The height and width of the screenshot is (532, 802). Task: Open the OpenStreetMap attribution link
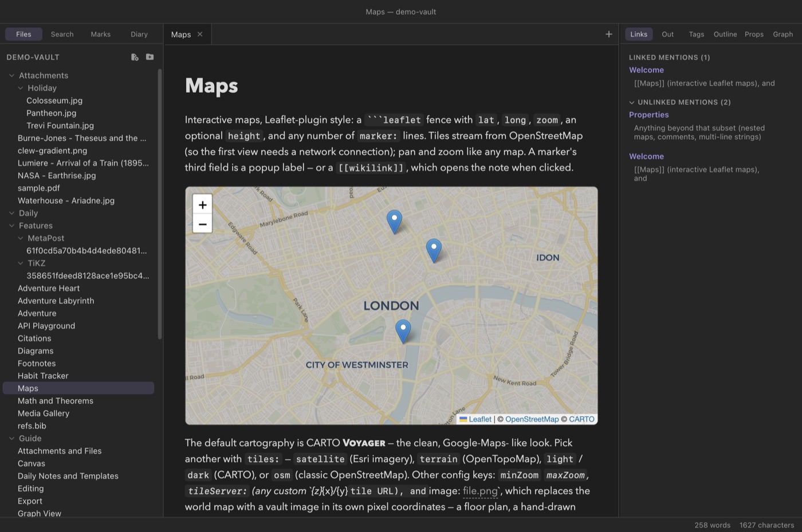[x=532, y=419]
